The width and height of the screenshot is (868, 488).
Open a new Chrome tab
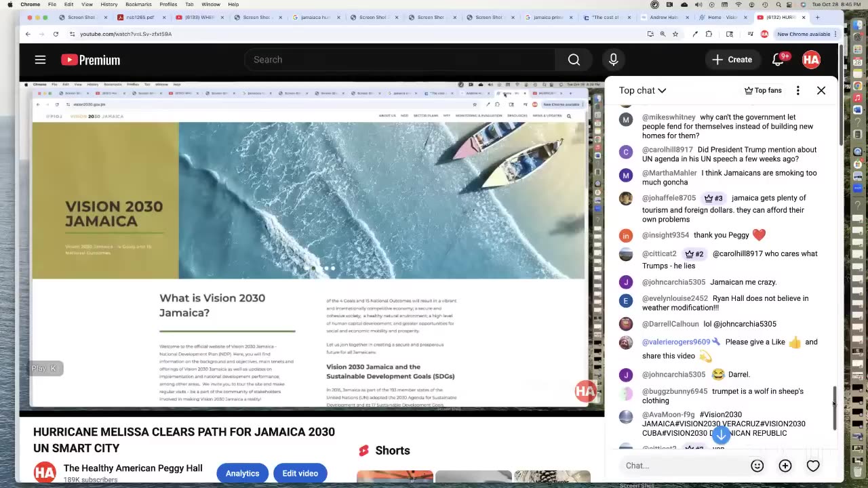817,17
